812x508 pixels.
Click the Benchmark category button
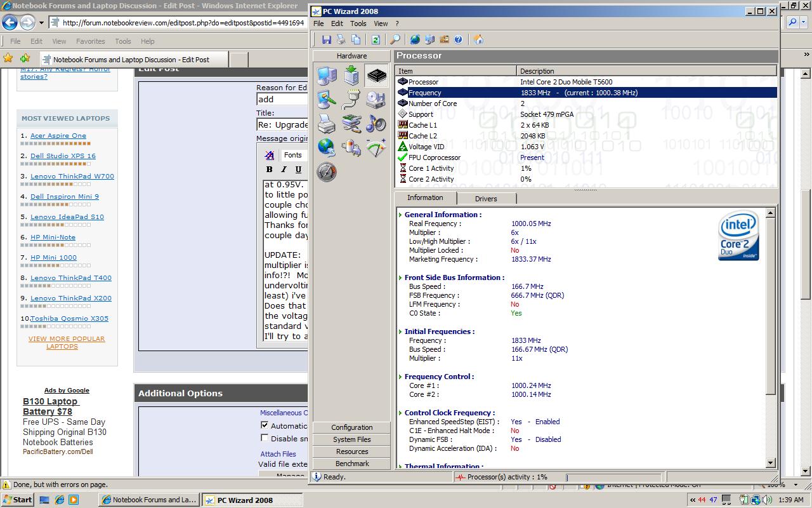click(351, 464)
